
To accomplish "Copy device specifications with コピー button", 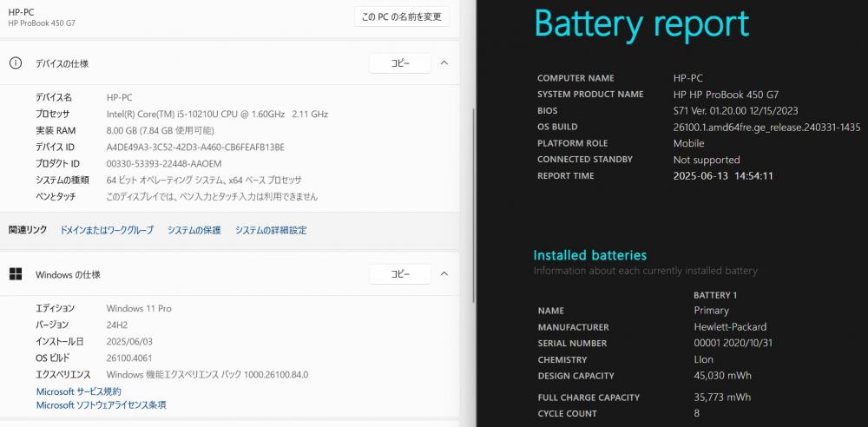I will (x=400, y=63).
